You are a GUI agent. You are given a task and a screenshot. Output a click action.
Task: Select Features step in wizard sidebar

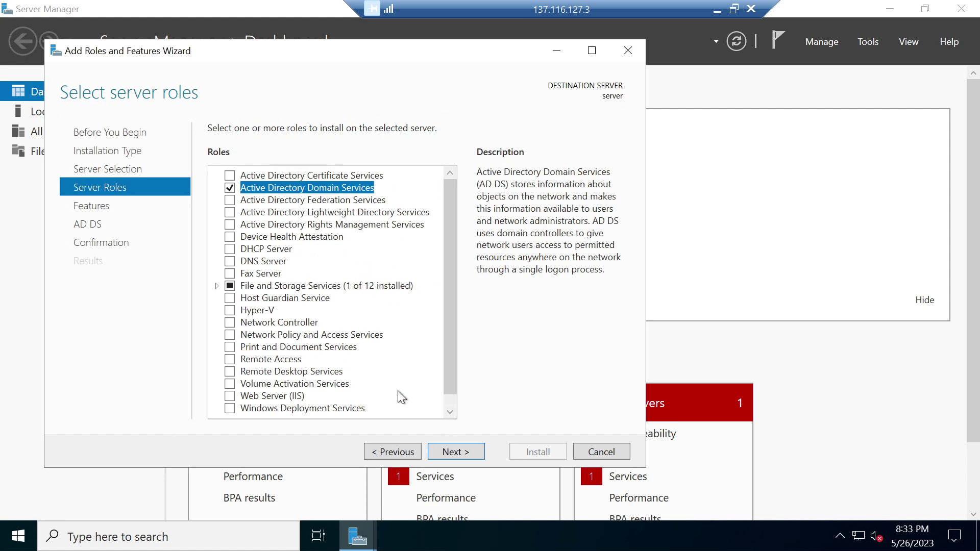click(x=91, y=205)
